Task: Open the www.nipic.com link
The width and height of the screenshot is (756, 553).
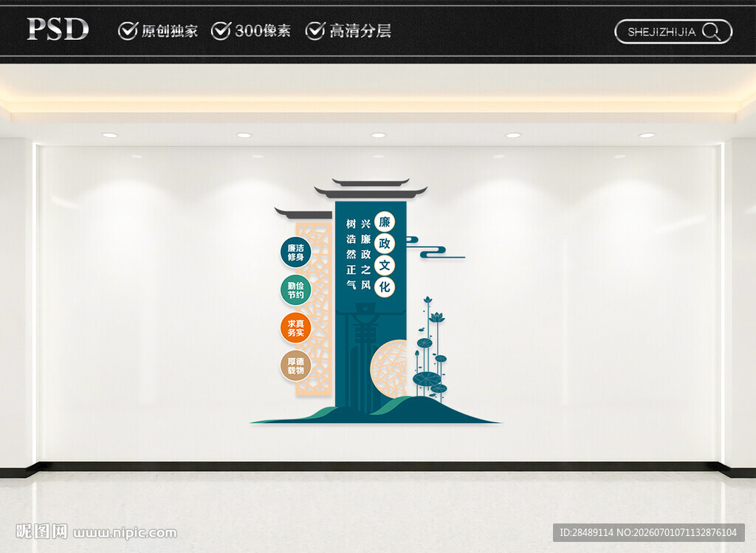Action: (x=125, y=533)
